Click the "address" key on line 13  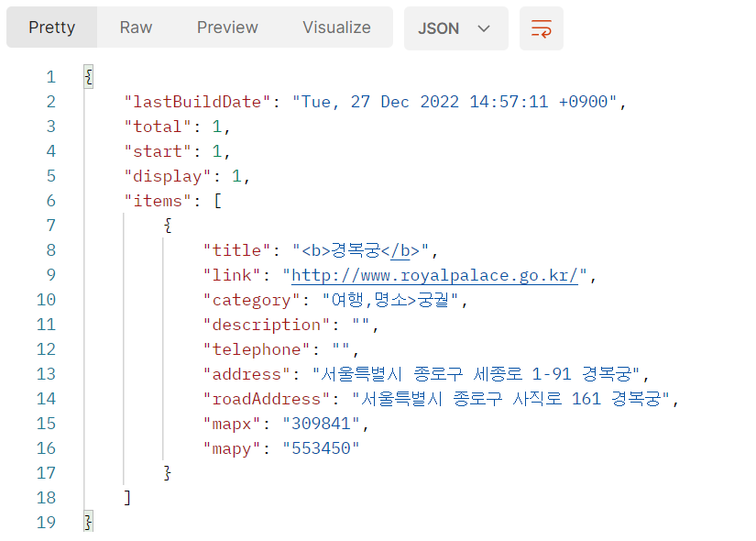[x=247, y=374]
